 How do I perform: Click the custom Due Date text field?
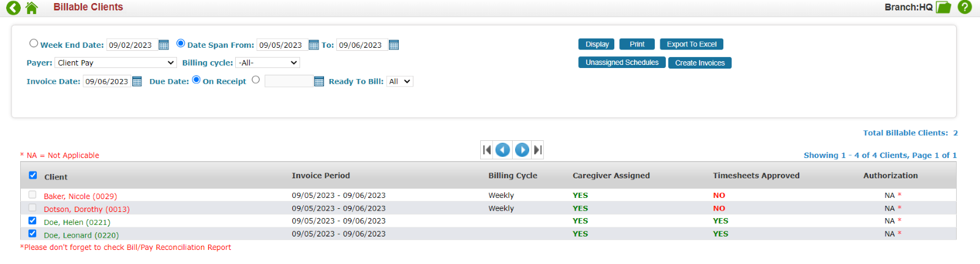(288, 81)
